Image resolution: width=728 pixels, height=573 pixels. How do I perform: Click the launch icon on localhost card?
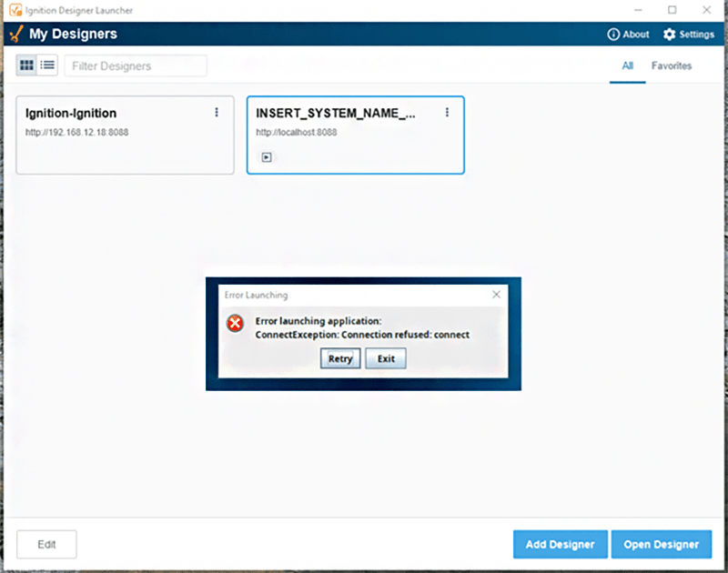pos(267,157)
